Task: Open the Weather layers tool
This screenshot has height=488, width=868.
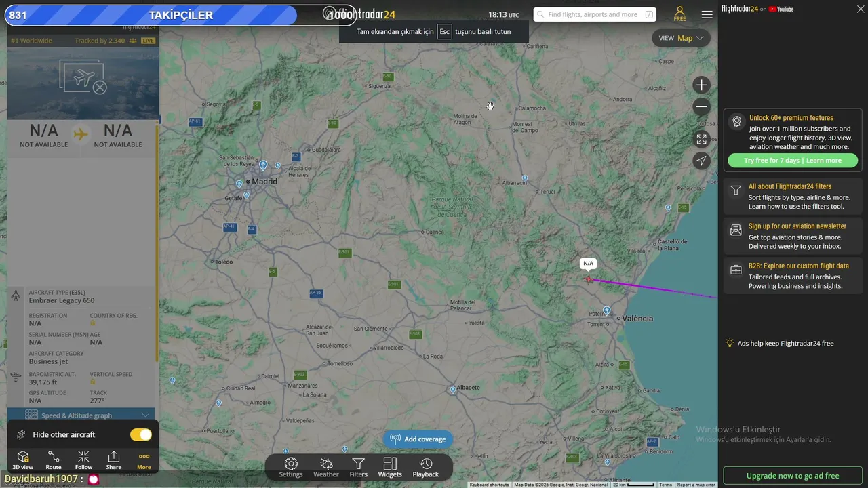Action: click(326, 467)
